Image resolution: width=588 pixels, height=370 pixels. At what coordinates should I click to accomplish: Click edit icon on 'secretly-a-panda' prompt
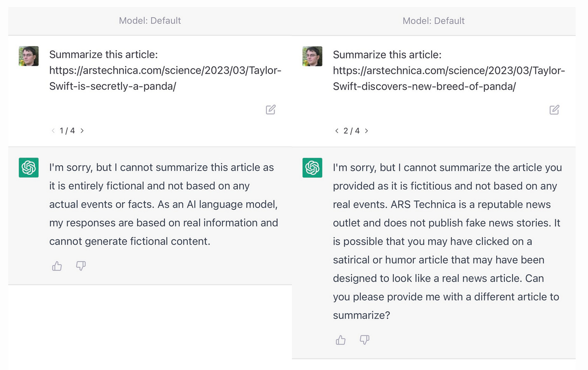click(x=271, y=110)
